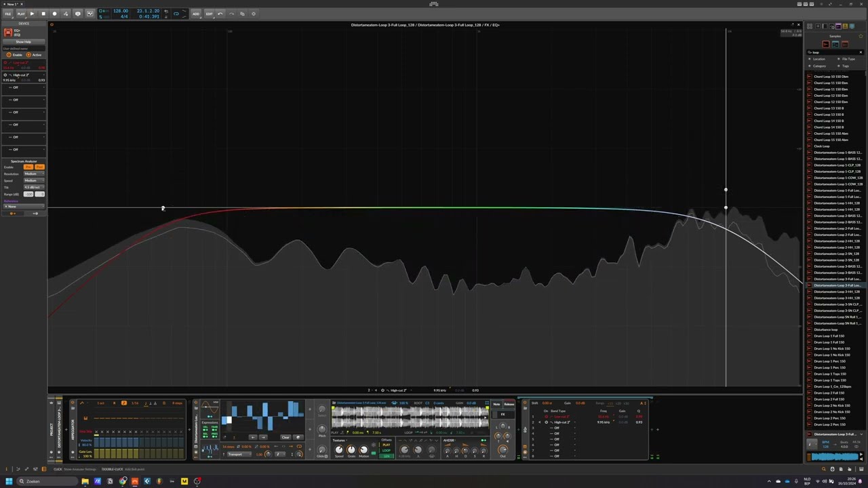Click the Windows taskbar search box
Screen dimensions: 868x488
click(47, 481)
